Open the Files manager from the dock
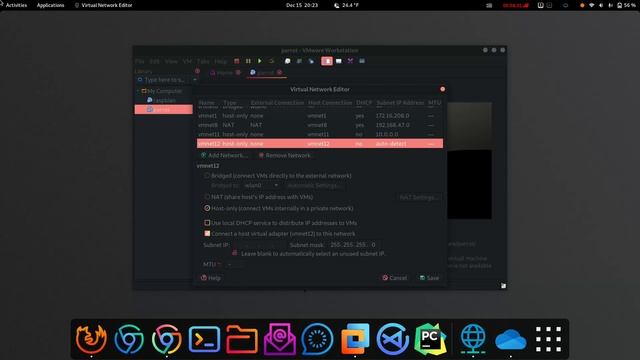 [242, 339]
